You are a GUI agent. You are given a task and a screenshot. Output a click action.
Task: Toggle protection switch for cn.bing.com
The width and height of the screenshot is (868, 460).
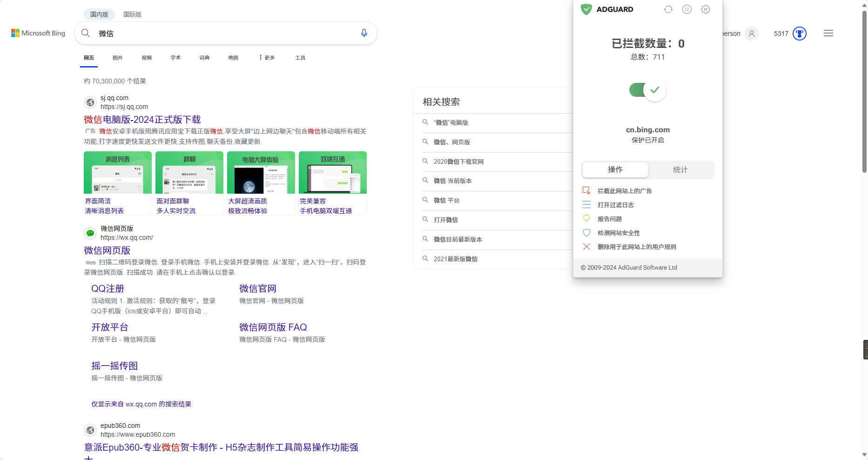647,90
